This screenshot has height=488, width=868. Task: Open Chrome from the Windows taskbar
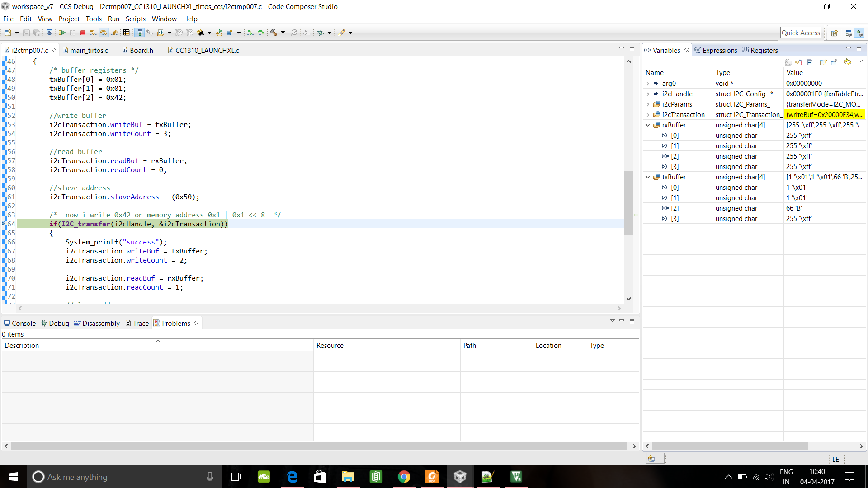click(x=404, y=477)
